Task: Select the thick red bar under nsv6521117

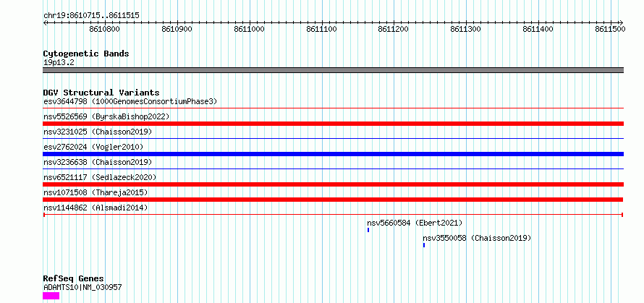Action: click(x=333, y=184)
